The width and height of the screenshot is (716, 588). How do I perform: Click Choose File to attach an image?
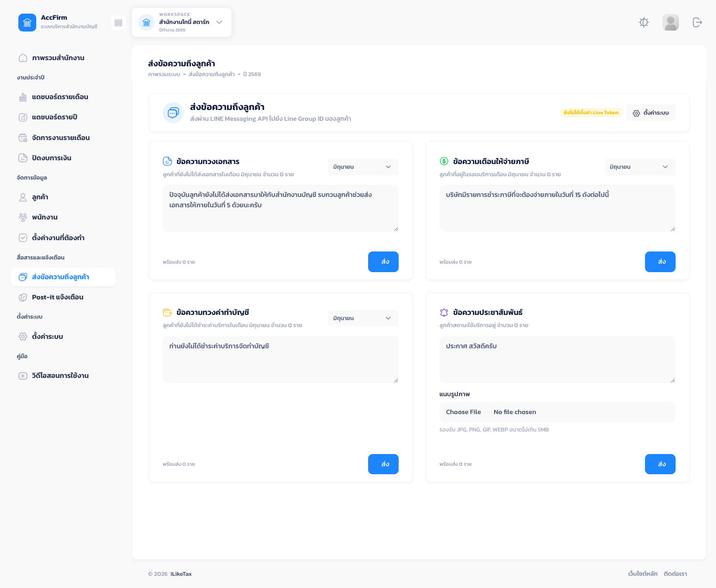(464, 412)
